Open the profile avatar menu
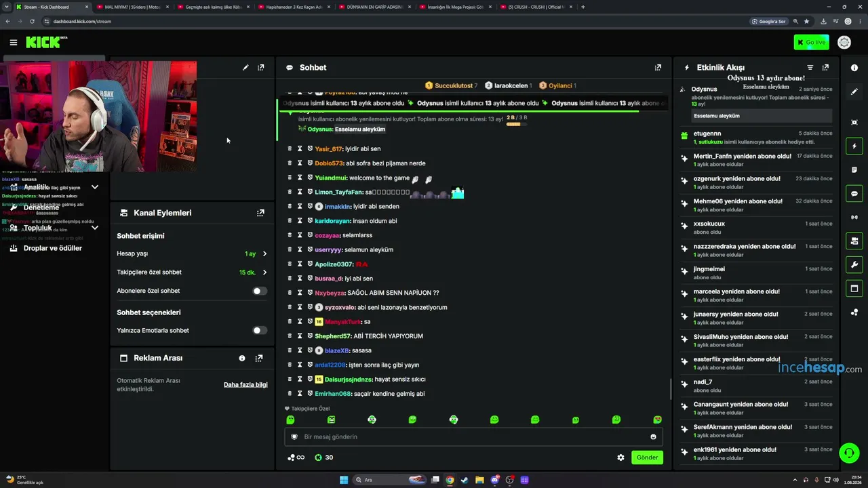Viewport: 868px width, 488px height. (844, 43)
